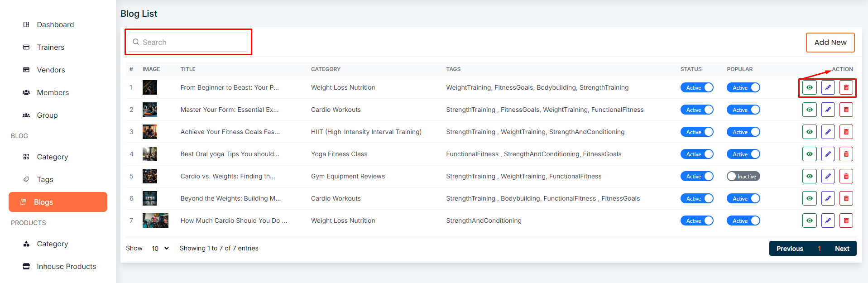Click the pencil edit icon for blog row 4
This screenshot has width=868, height=283.
pyautogui.click(x=828, y=154)
